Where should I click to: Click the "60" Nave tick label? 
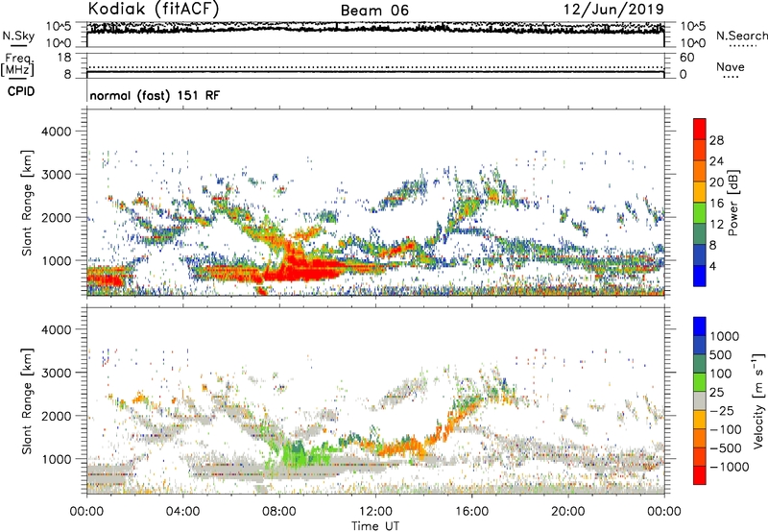point(686,58)
